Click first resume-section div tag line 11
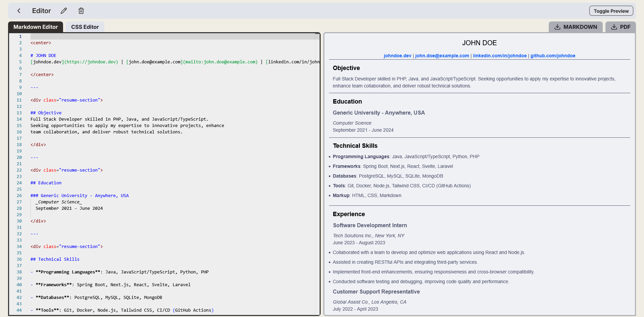Image resolution: width=644 pixels, height=317 pixels. point(66,100)
